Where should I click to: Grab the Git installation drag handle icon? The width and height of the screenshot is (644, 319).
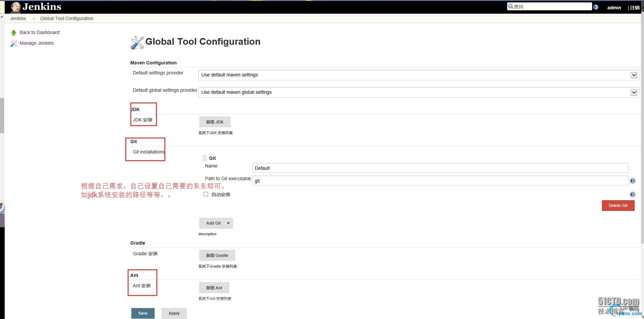pos(205,158)
